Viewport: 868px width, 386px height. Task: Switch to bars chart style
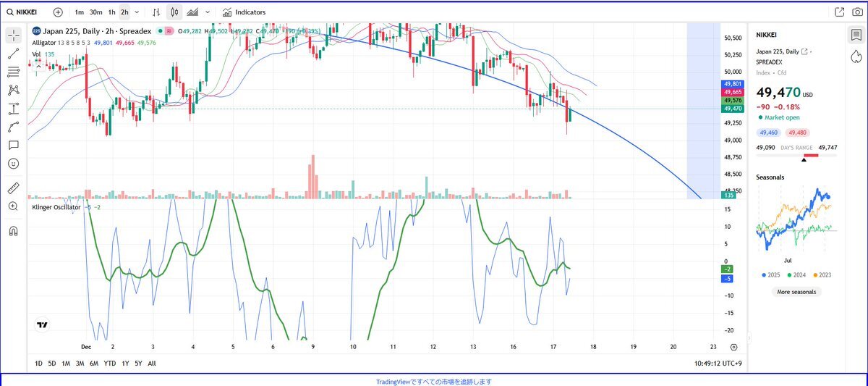pyautogui.click(x=156, y=12)
